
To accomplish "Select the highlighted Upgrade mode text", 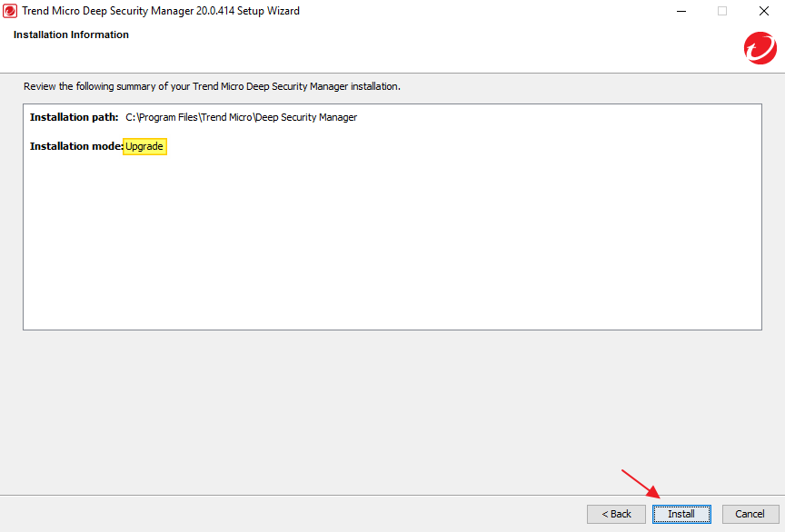I will pos(144,146).
